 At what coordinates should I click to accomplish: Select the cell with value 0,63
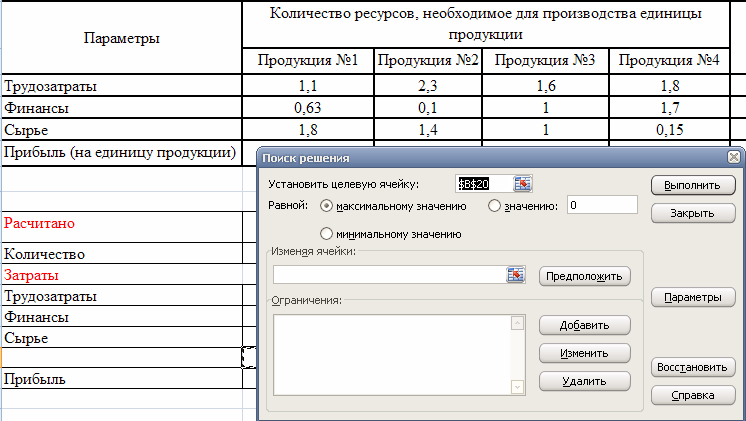pos(308,108)
